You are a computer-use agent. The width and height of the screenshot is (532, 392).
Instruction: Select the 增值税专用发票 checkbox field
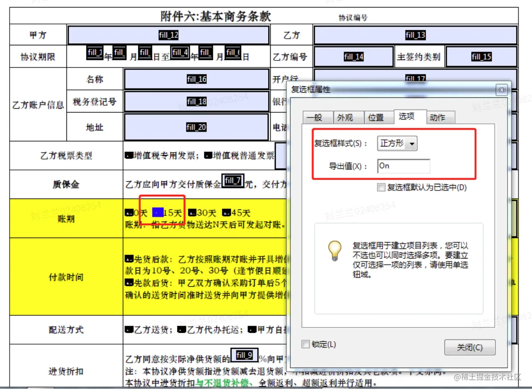(129, 156)
